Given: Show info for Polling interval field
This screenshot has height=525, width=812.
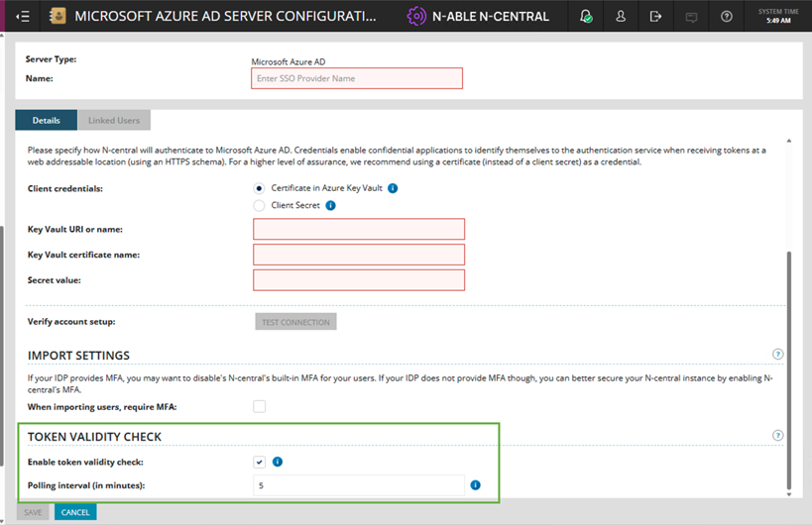Looking at the screenshot, I should coord(475,485).
